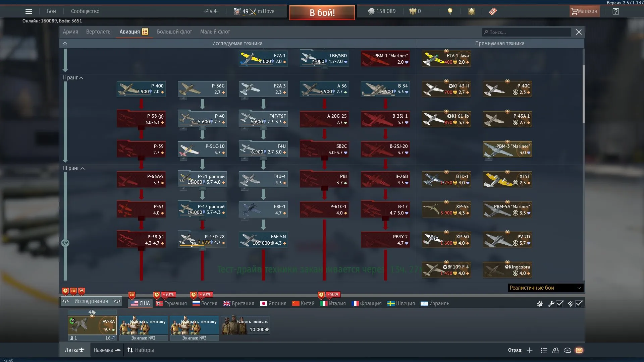Click the golden eagles balance icon
Image resolution: width=644 pixels, height=362 pixels.
point(413,11)
